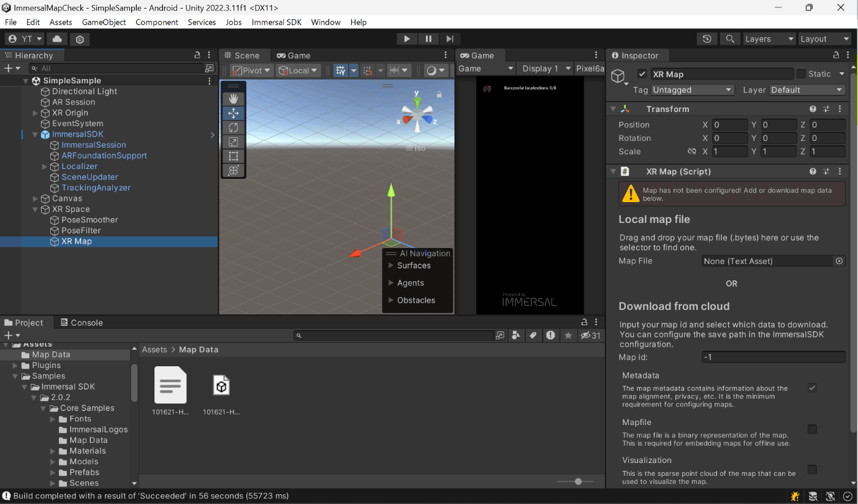
Task: Enable the Visualization download checkbox
Action: click(812, 469)
